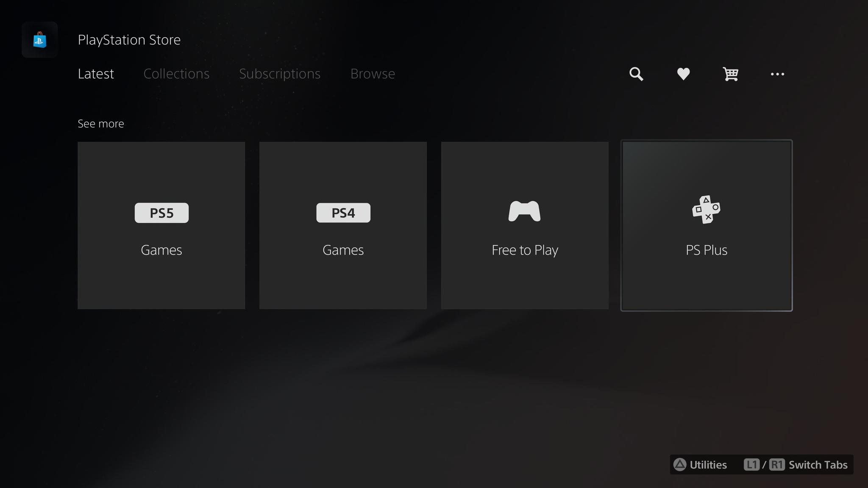This screenshot has width=868, height=488.
Task: Open the wishlist icon
Action: [x=683, y=73]
